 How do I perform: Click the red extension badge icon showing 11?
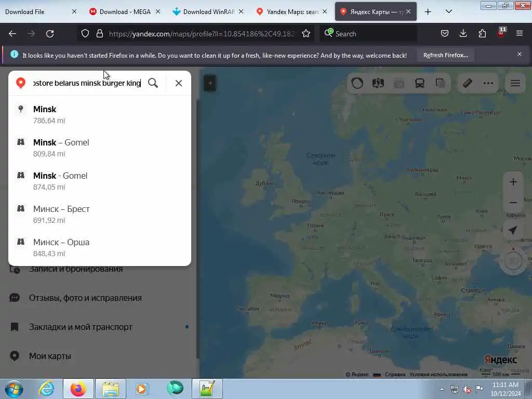coord(501,33)
